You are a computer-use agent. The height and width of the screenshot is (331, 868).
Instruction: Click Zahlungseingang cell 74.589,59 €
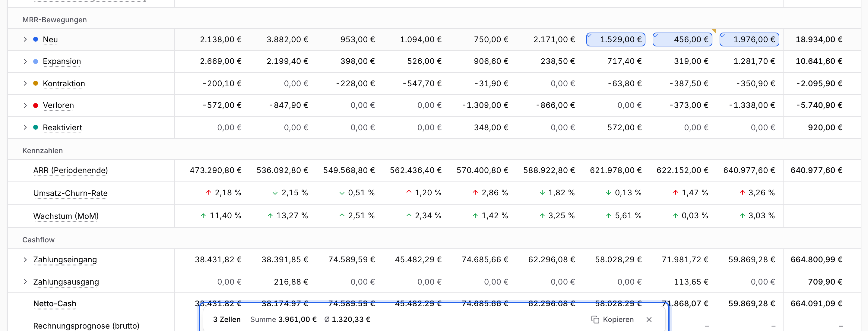351,260
